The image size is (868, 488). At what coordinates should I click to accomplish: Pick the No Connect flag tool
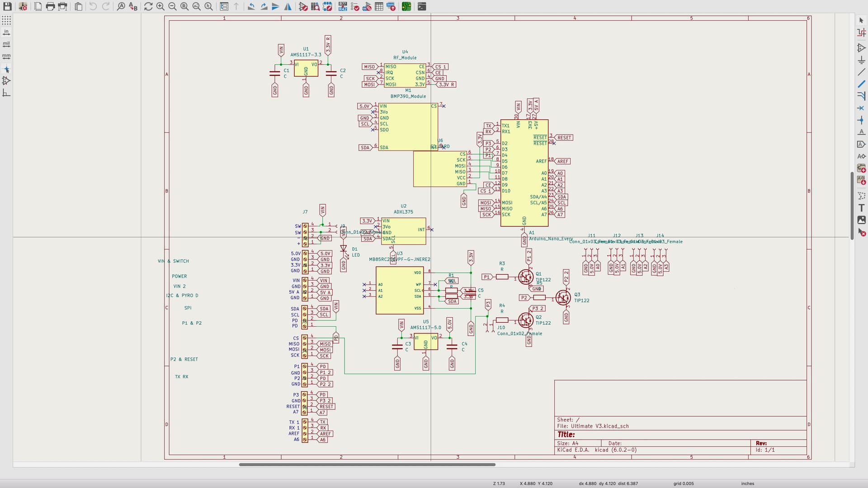click(x=861, y=108)
